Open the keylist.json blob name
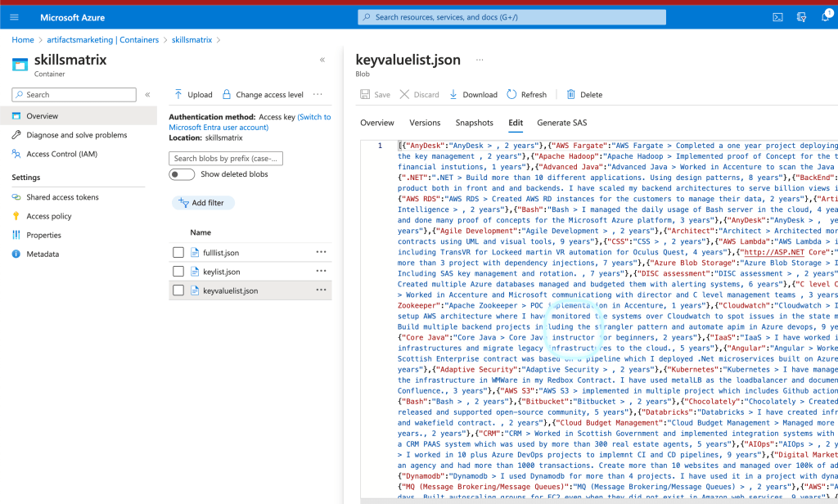 221,272
